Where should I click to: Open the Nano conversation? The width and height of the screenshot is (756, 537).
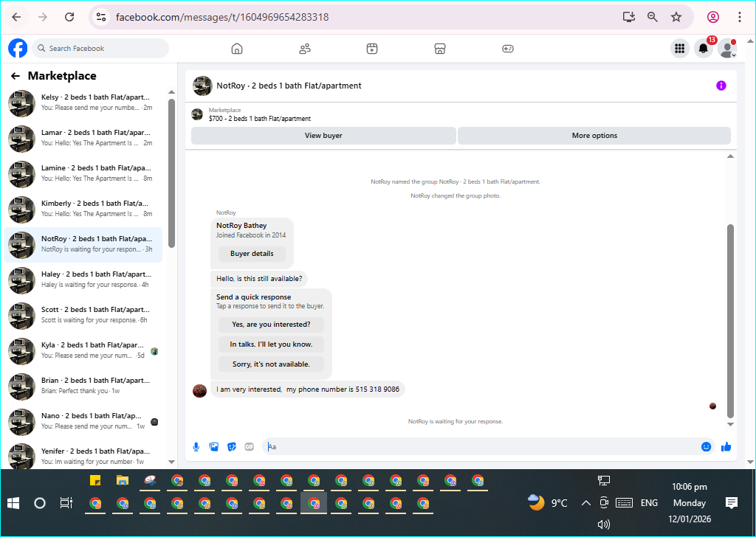[x=83, y=421]
